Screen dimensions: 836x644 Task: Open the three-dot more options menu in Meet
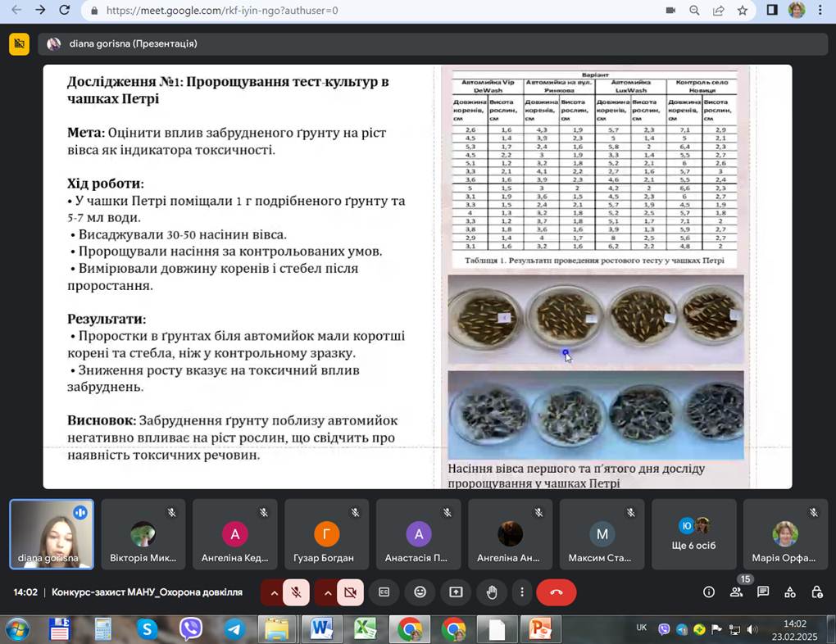(521, 592)
